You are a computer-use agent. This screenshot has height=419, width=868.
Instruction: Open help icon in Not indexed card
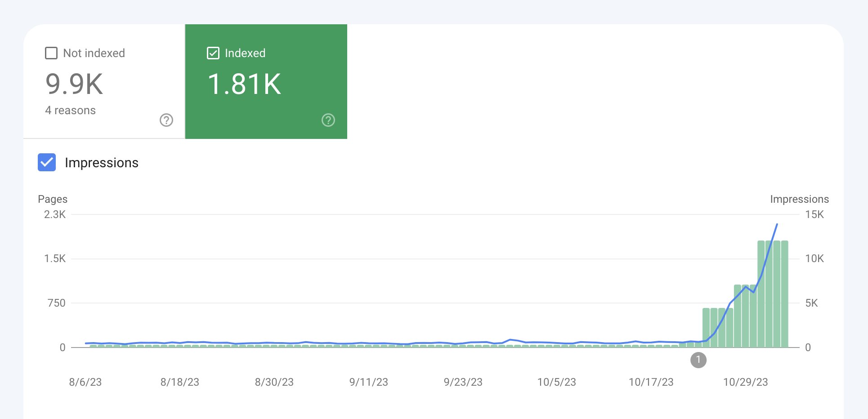coord(166,120)
